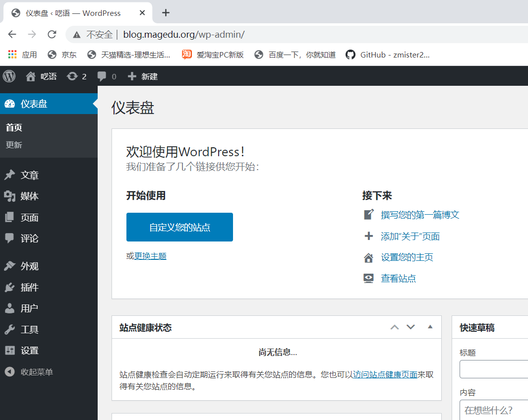Follow the 更换主题 link
This screenshot has height=420, width=528.
tap(150, 256)
